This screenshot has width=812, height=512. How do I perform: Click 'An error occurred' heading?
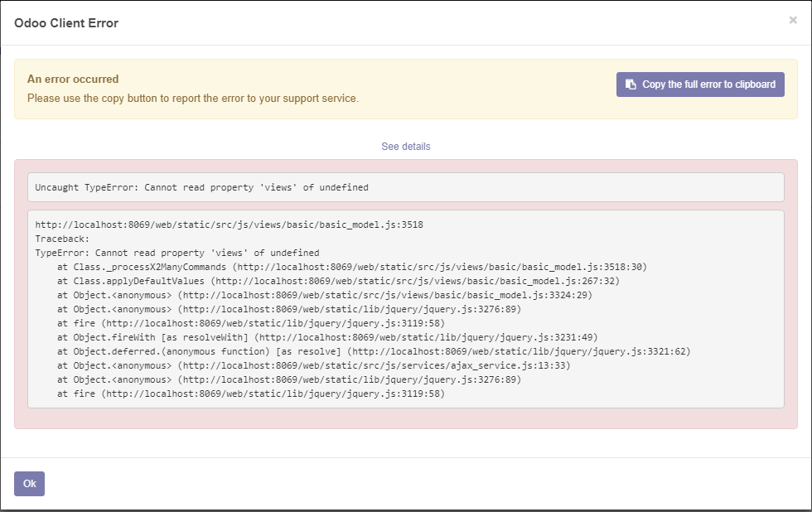click(73, 80)
